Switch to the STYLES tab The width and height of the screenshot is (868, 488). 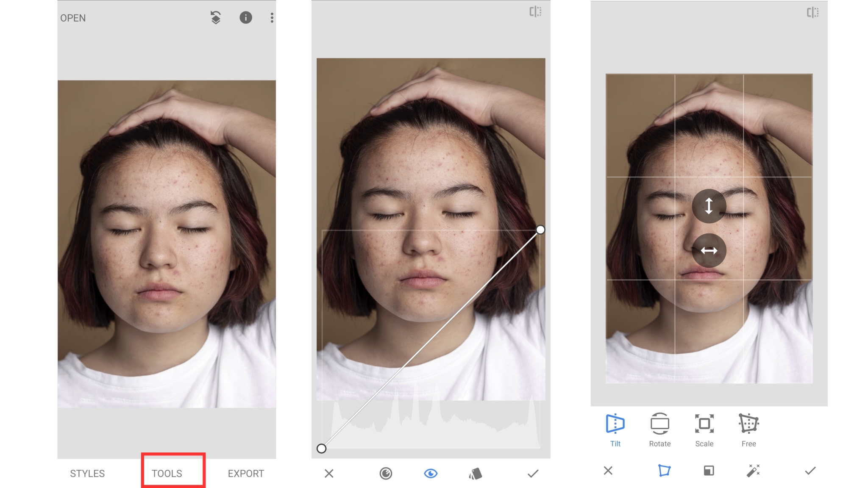tap(87, 474)
